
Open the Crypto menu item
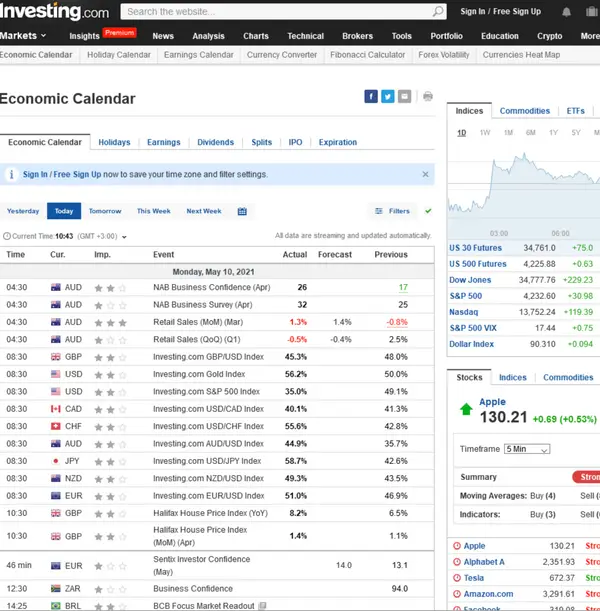pos(549,36)
